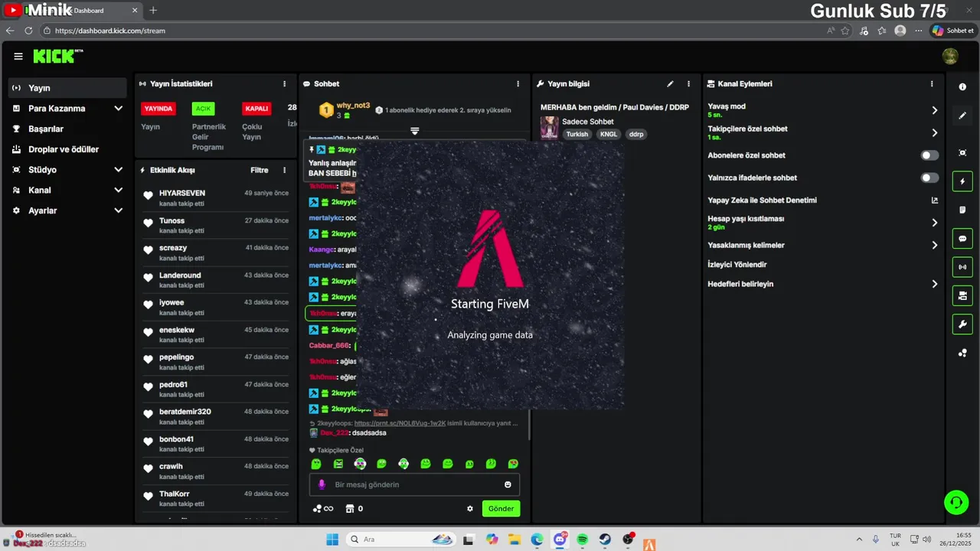Open Yasaklanmış kelimeler chevron
Viewport: 980px width, 551px height.
[x=934, y=246]
